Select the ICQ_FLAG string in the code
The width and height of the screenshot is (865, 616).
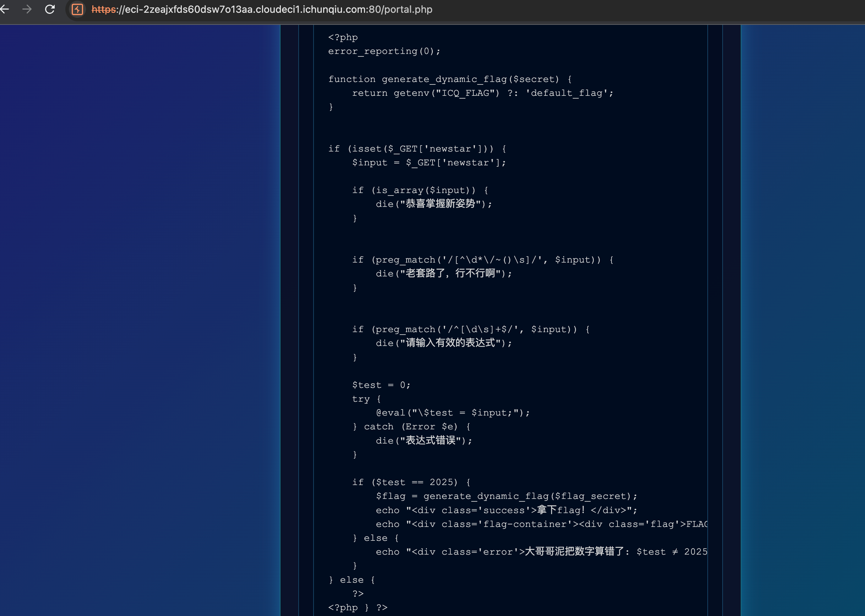pos(466,93)
